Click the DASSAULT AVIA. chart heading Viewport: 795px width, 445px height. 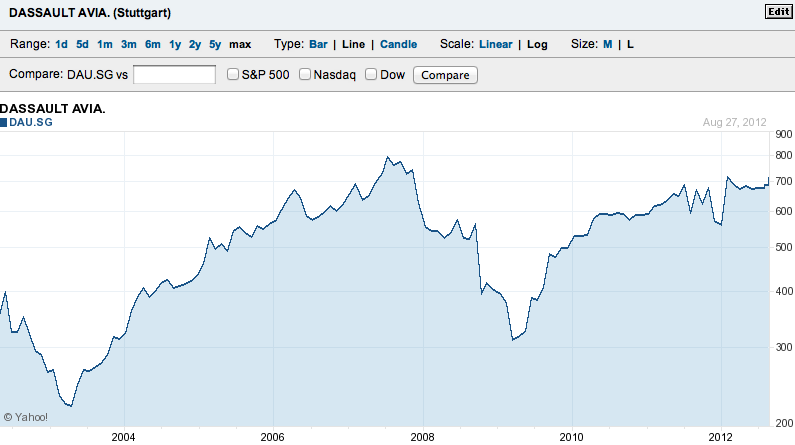click(x=53, y=108)
